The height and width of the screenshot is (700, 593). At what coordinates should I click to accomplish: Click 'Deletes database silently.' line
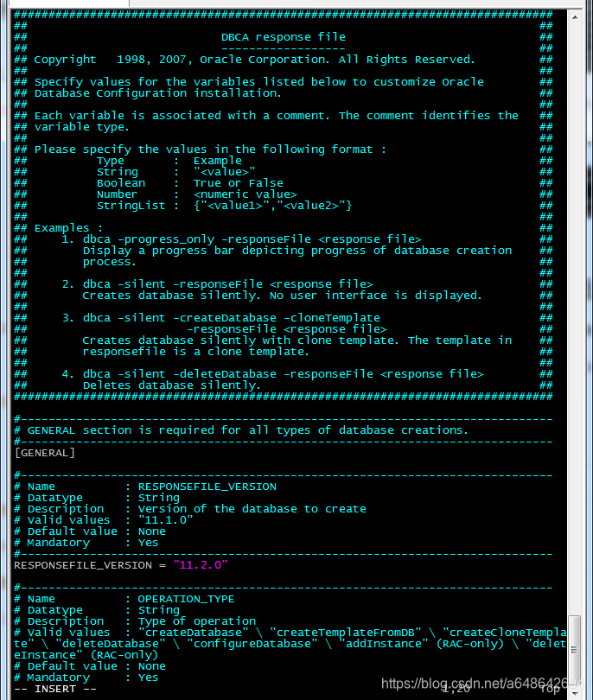(171, 385)
